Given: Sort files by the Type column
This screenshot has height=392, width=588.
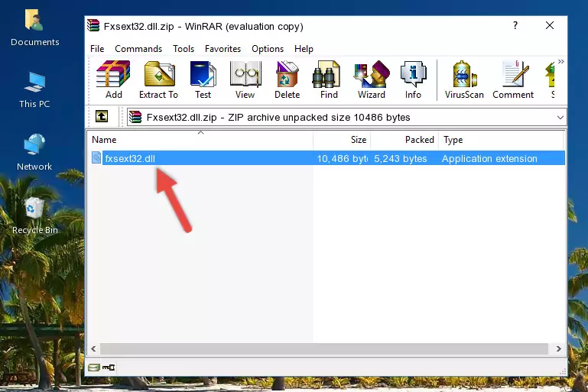Looking at the screenshot, I should point(501,140).
